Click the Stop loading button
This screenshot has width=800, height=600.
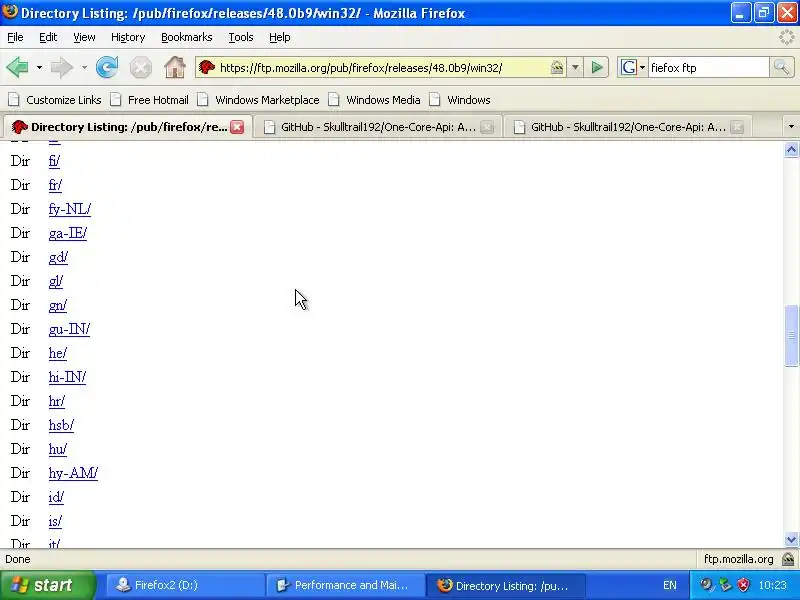pyautogui.click(x=140, y=67)
